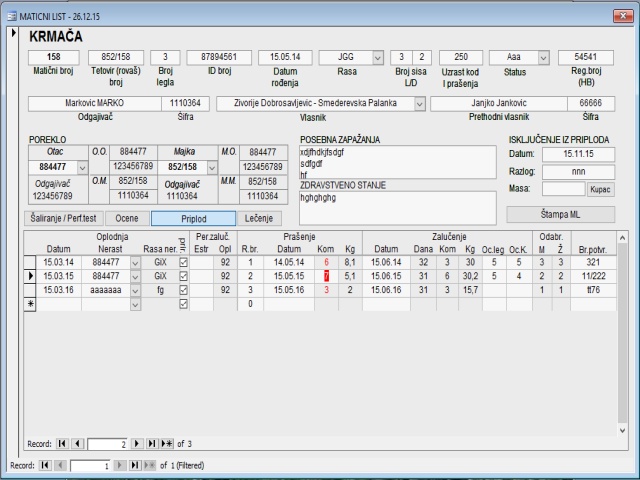
Task: Toggle checkbox in the 15.03.14 breeding row
Action: tap(182, 262)
